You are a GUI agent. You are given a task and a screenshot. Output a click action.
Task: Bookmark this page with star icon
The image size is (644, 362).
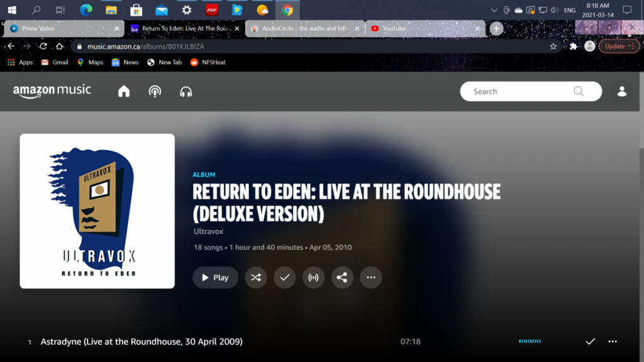click(x=553, y=47)
